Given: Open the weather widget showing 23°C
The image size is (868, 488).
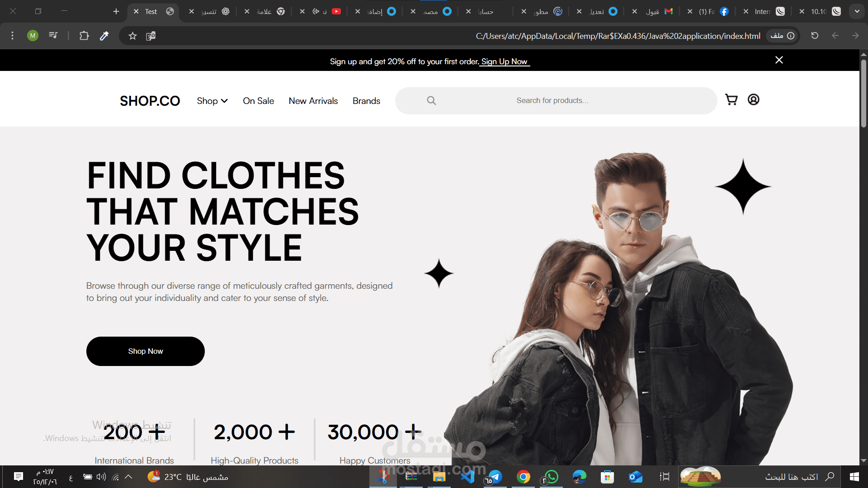Looking at the screenshot, I should click(188, 477).
